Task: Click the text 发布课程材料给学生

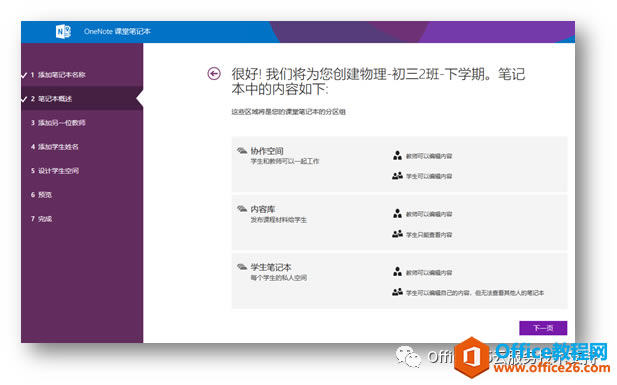Action: click(x=279, y=220)
